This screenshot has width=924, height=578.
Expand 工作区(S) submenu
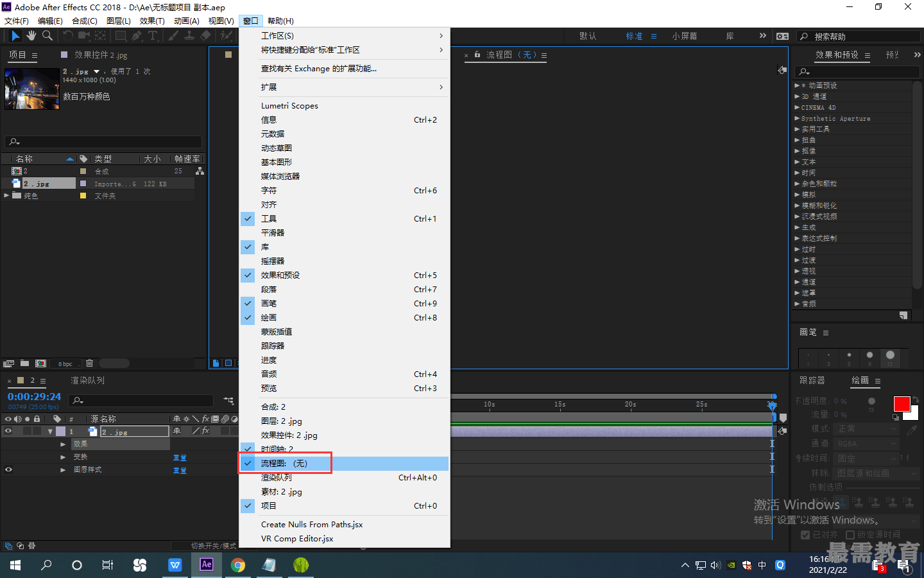click(x=345, y=36)
